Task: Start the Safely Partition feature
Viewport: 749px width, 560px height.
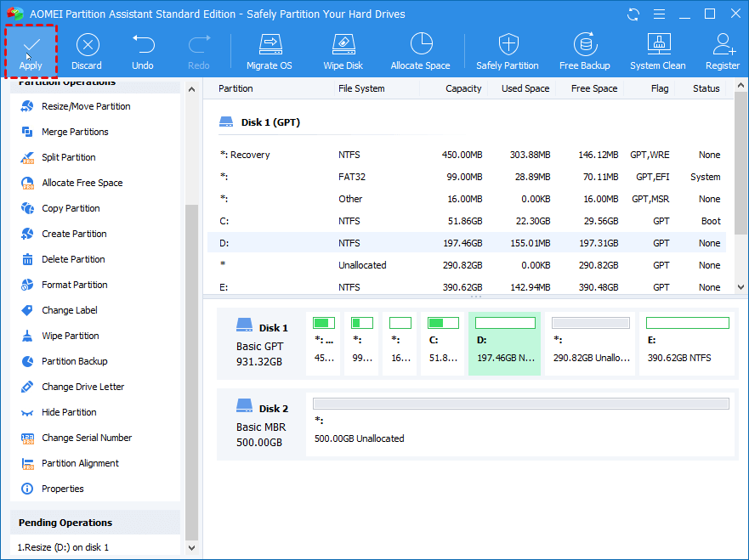Action: [x=508, y=51]
